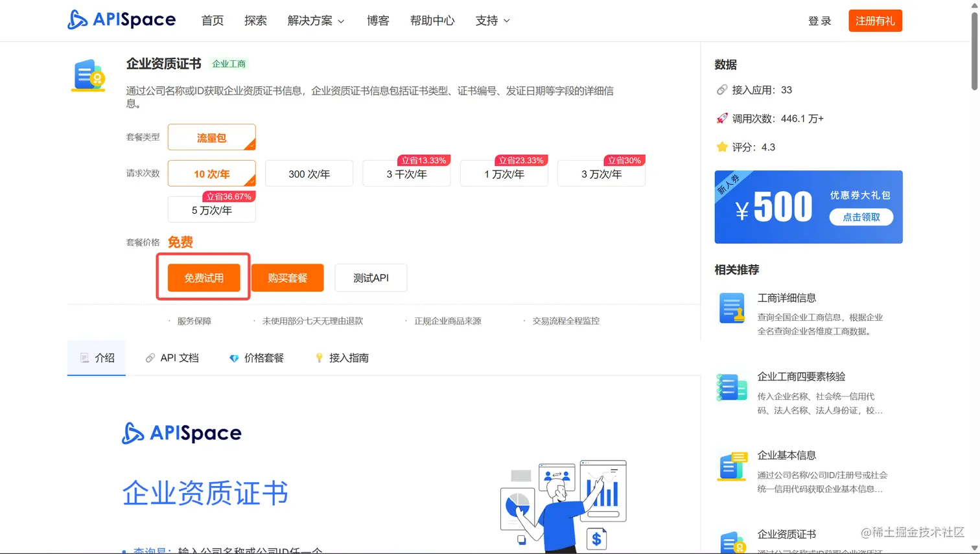980x554 pixels.
Task: Click 点击领取 on the coupon banner
Action: (861, 217)
